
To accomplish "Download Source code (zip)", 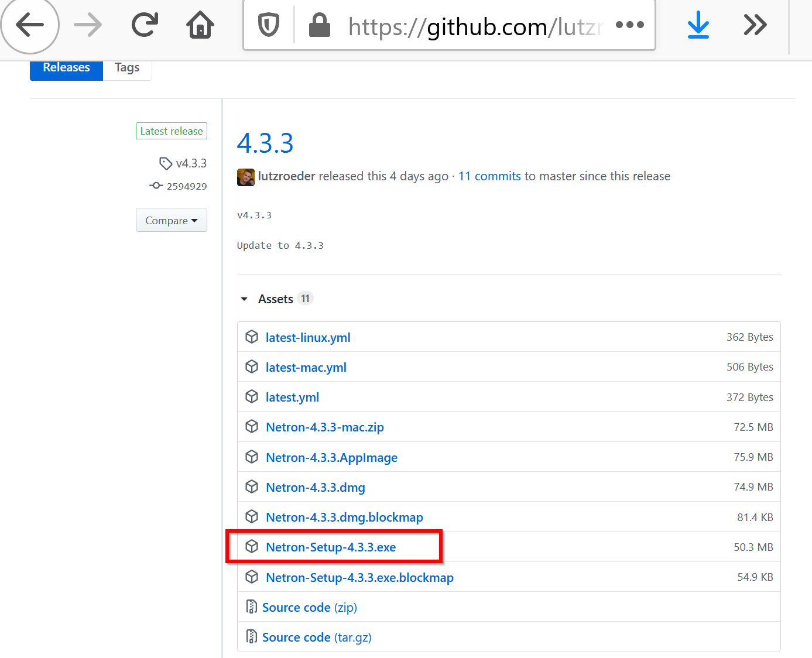I will pos(310,608).
